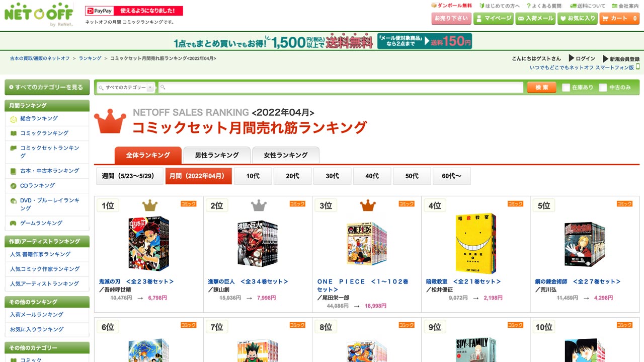
Task: Click 進撃の巨人 cover thumbnail
Action: (x=257, y=243)
